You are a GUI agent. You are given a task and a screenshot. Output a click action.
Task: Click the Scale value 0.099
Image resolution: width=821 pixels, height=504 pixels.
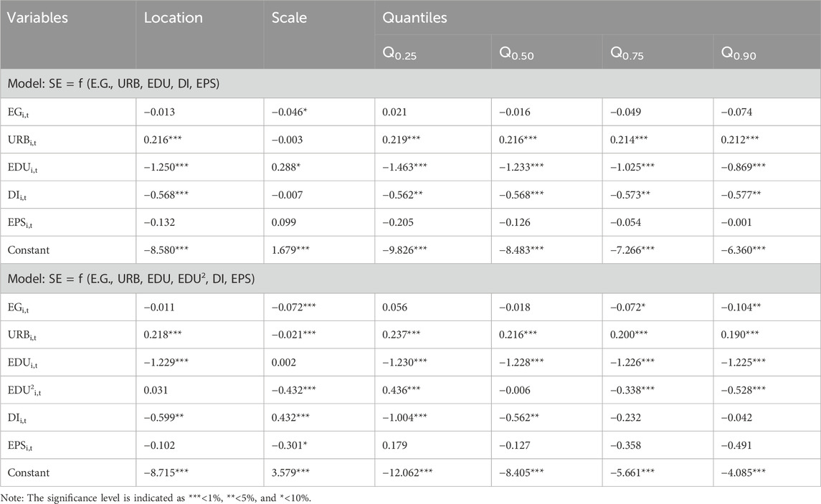284,222
